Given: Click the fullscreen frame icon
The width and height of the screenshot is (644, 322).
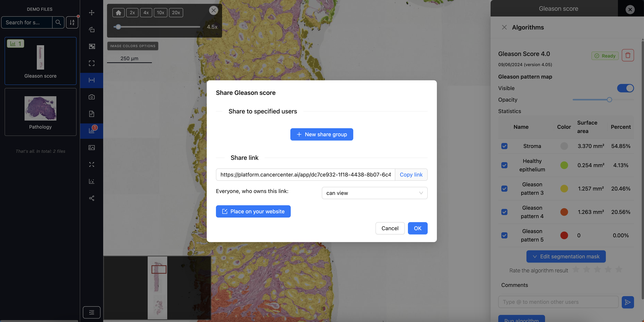Looking at the screenshot, I should click(91, 63).
